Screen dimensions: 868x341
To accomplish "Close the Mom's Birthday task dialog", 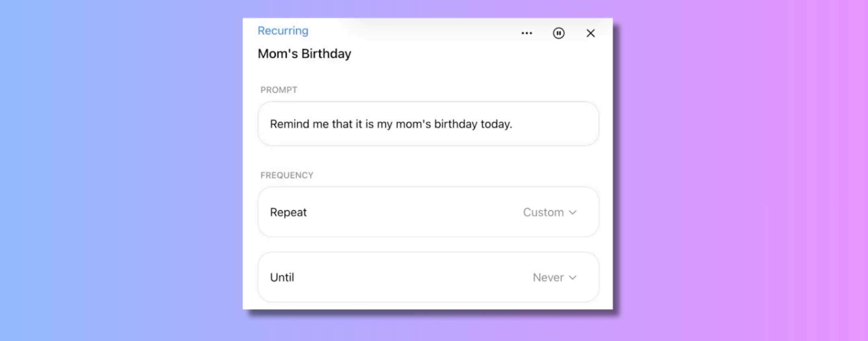I will [x=590, y=33].
